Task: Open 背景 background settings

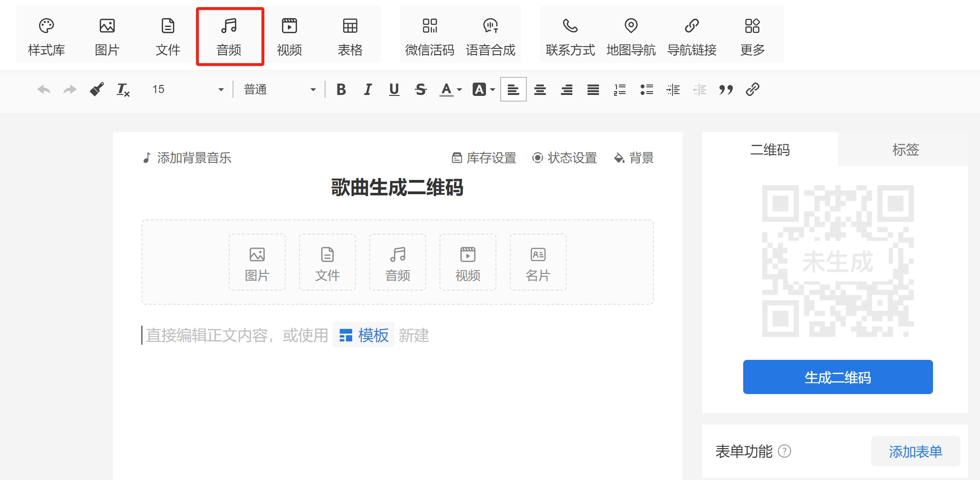Action: tap(634, 158)
